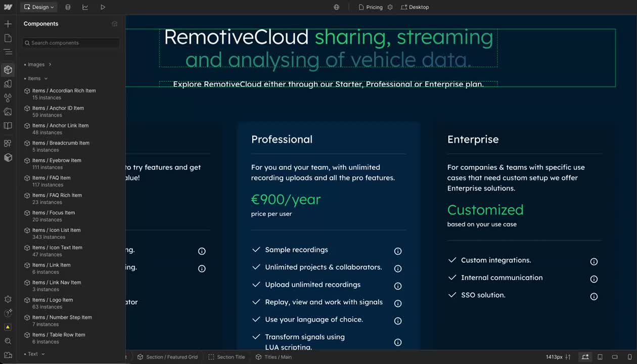This screenshot has width=637, height=364.
Task: Focus the Search components field
Action: tap(71, 43)
